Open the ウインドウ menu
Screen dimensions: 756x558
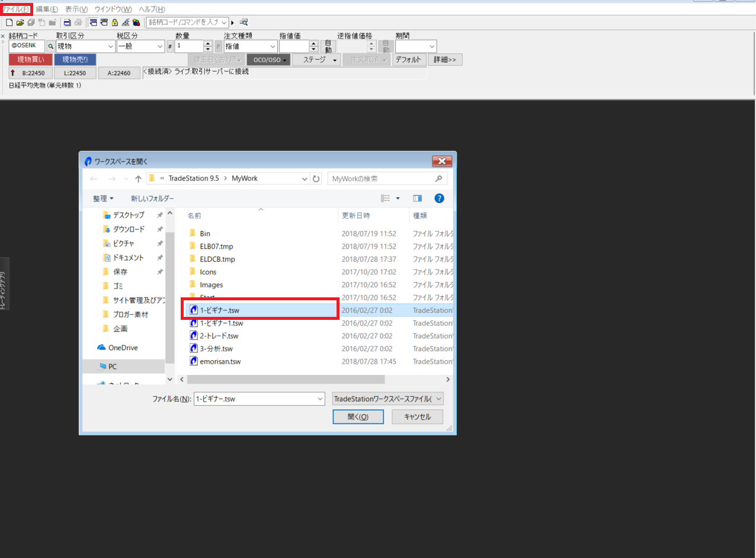113,9
